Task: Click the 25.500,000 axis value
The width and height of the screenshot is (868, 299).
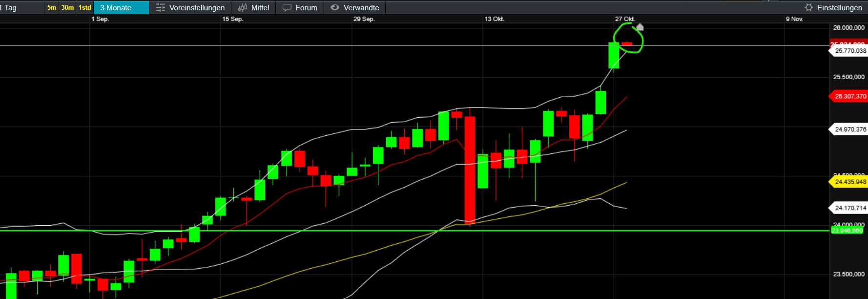Action: coord(848,77)
